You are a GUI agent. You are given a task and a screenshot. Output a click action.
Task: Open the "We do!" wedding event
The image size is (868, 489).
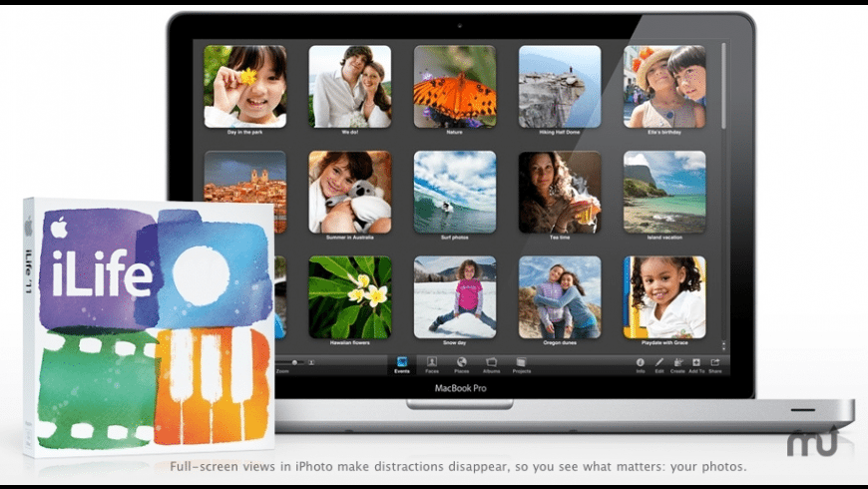point(350,87)
